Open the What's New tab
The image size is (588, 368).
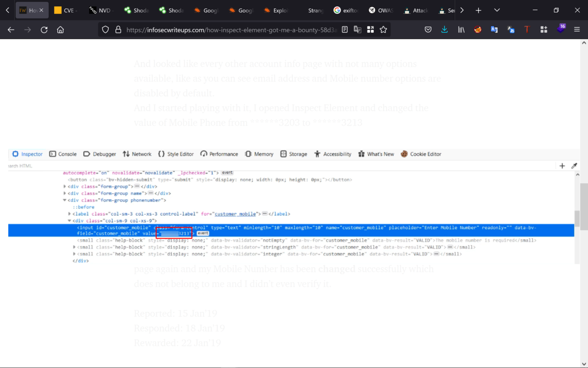tap(376, 154)
